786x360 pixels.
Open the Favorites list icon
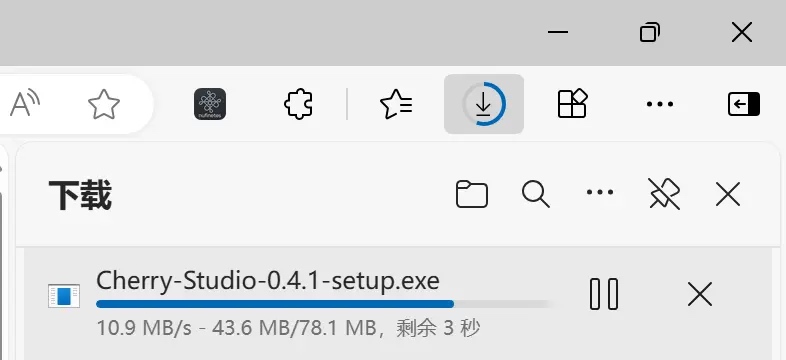[x=396, y=104]
